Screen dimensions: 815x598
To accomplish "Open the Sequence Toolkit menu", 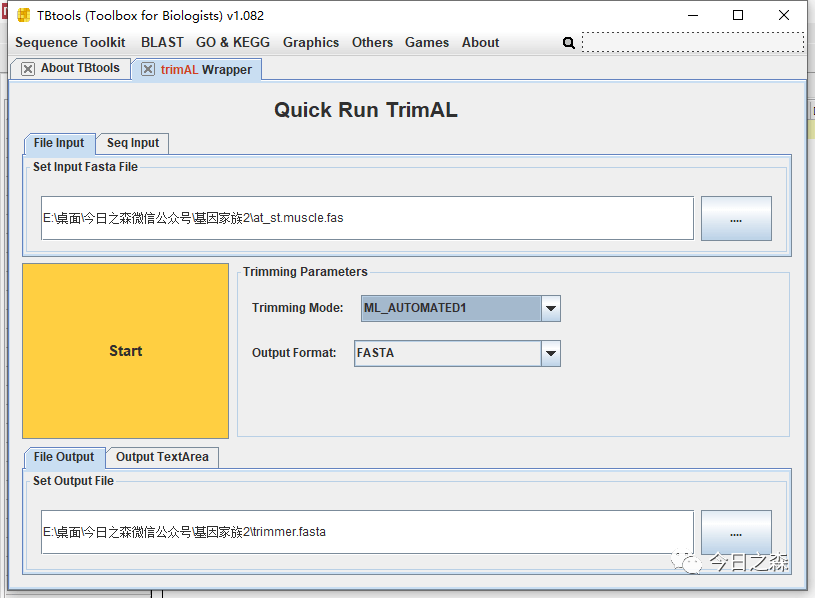I will click(x=70, y=43).
